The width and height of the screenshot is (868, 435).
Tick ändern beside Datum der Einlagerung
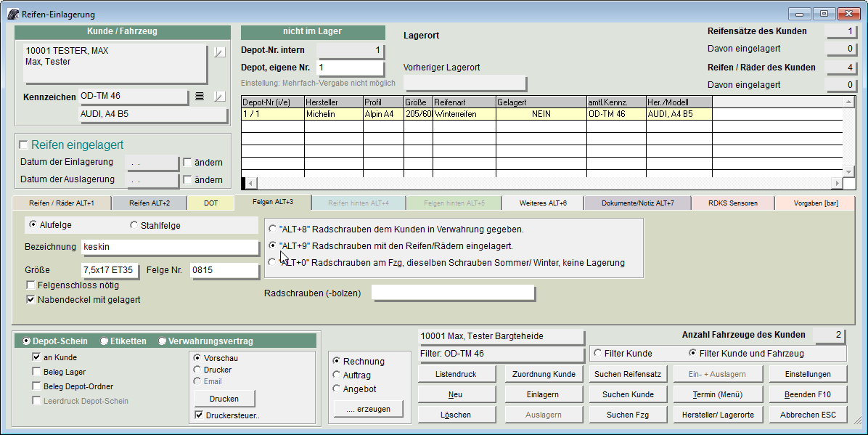188,163
